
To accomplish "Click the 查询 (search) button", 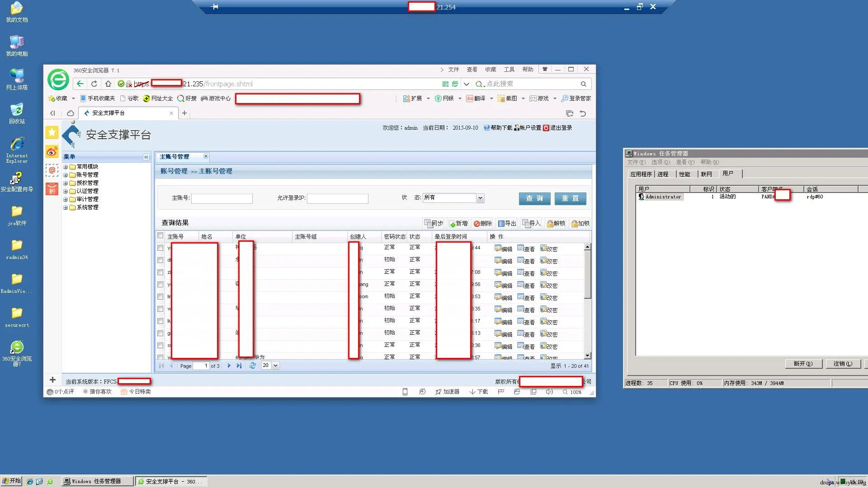I will [x=534, y=199].
